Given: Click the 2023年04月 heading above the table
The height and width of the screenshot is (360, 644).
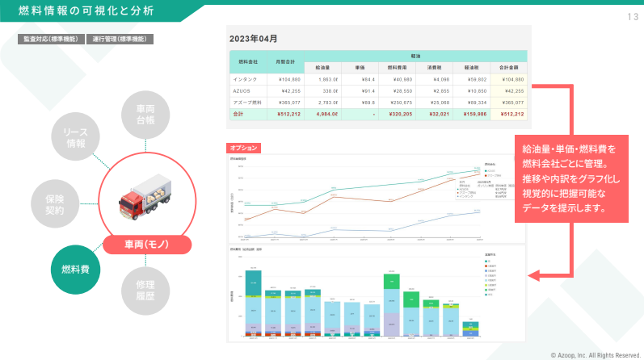Looking at the screenshot, I should pyautogui.click(x=253, y=39).
